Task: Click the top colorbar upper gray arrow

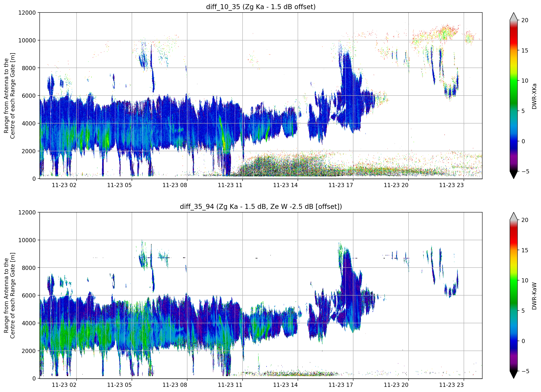Action: [513, 16]
